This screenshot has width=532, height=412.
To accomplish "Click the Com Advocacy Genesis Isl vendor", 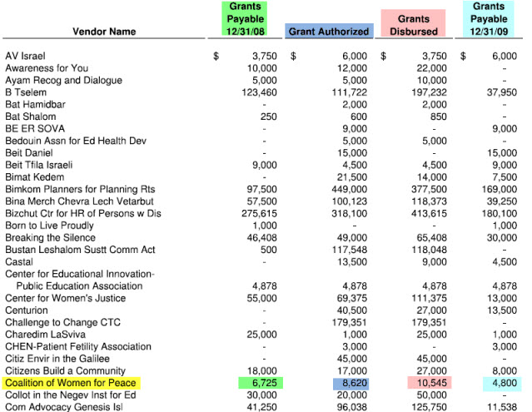I will point(64,407).
